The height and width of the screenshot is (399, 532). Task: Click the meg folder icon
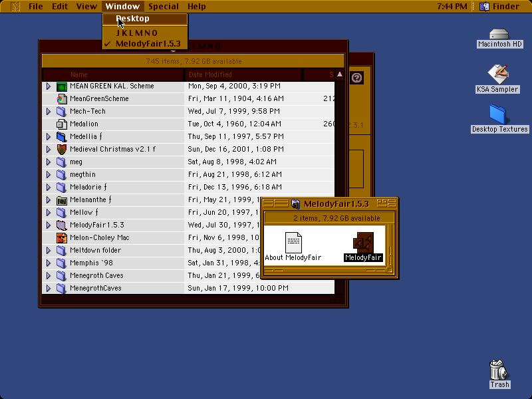[61, 162]
